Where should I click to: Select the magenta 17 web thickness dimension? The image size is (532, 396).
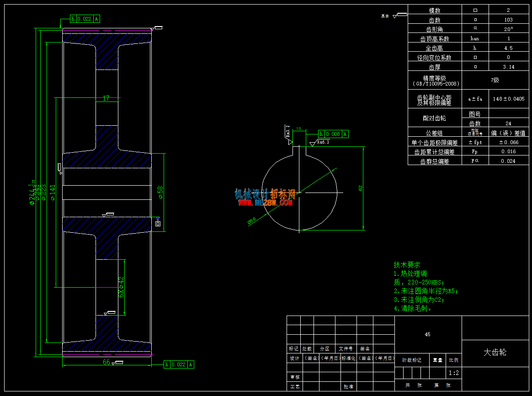[106, 98]
